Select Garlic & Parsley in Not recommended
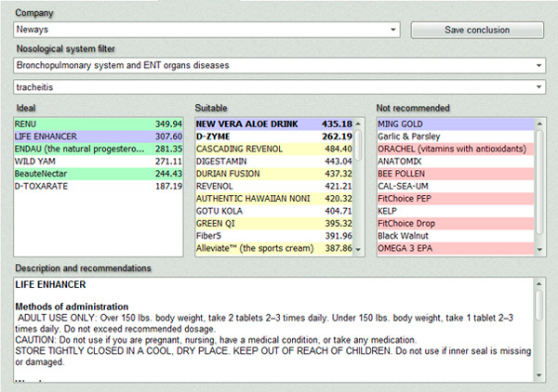558x392 pixels. (456, 137)
